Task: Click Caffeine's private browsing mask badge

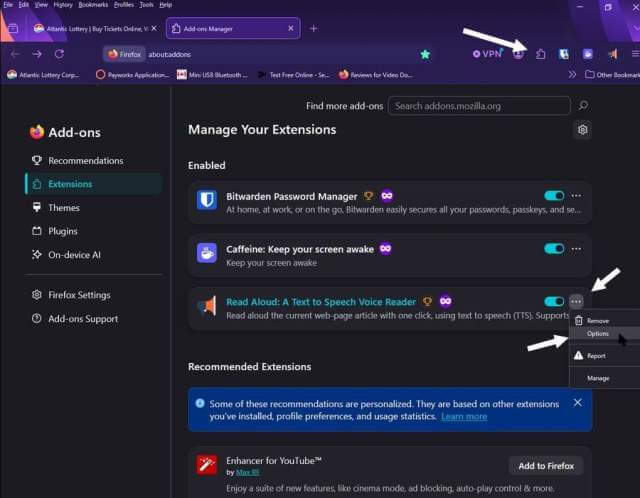Action: click(x=385, y=249)
